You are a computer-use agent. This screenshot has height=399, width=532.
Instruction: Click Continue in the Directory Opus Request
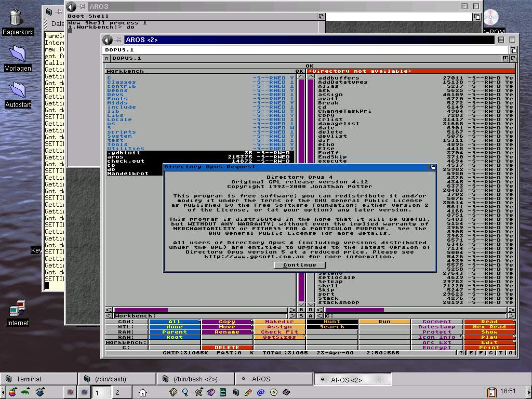coord(300,265)
